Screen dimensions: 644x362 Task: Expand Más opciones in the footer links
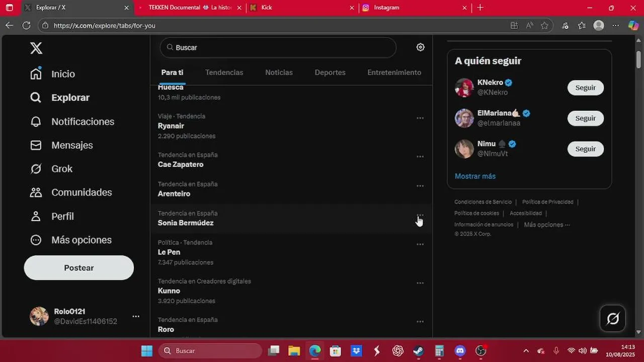point(547,225)
